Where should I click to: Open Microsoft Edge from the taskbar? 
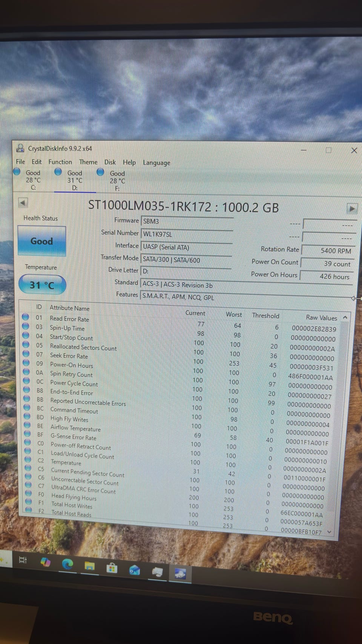click(67, 564)
